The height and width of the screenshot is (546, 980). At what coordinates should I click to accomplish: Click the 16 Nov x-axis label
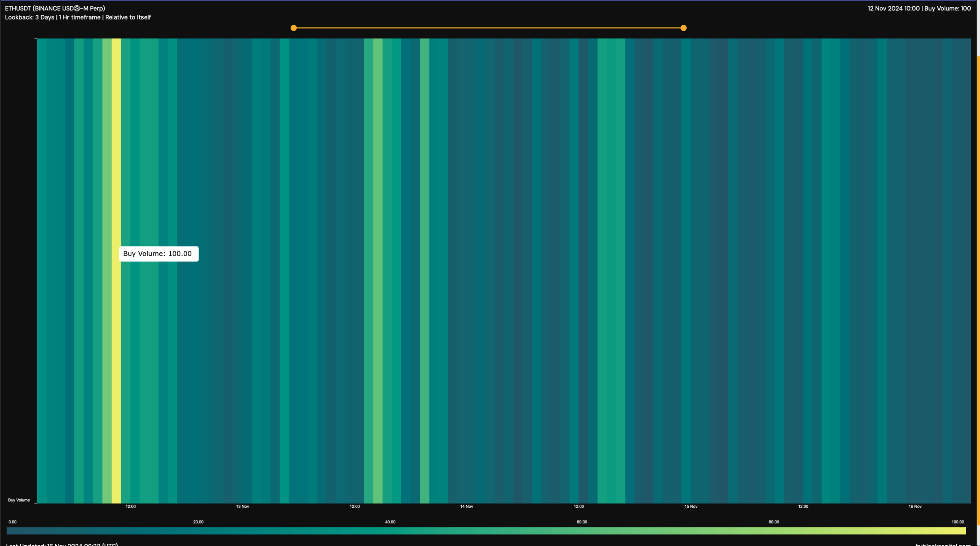pyautogui.click(x=915, y=507)
